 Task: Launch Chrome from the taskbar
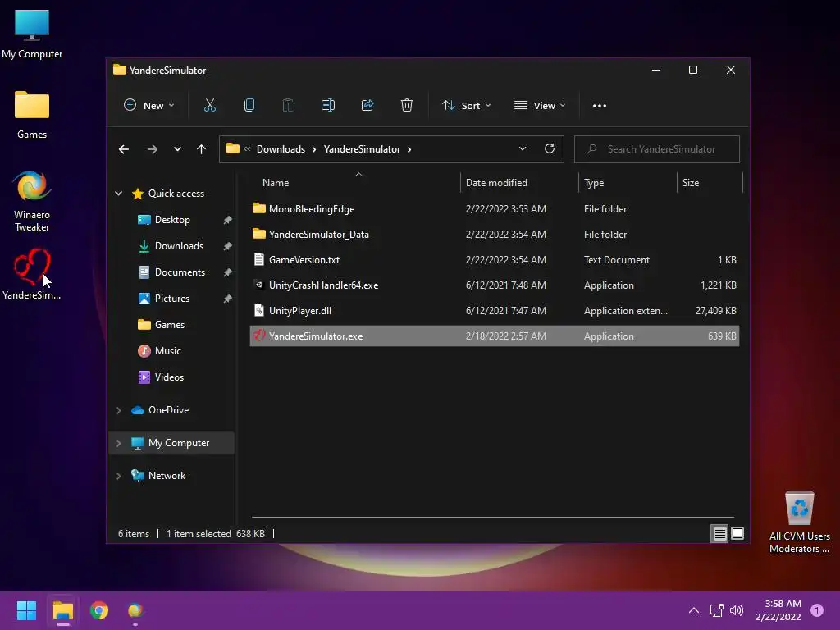pyautogui.click(x=99, y=610)
